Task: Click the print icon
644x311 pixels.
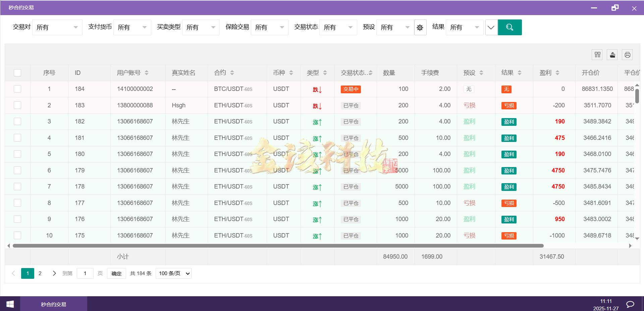Action: coord(627,55)
